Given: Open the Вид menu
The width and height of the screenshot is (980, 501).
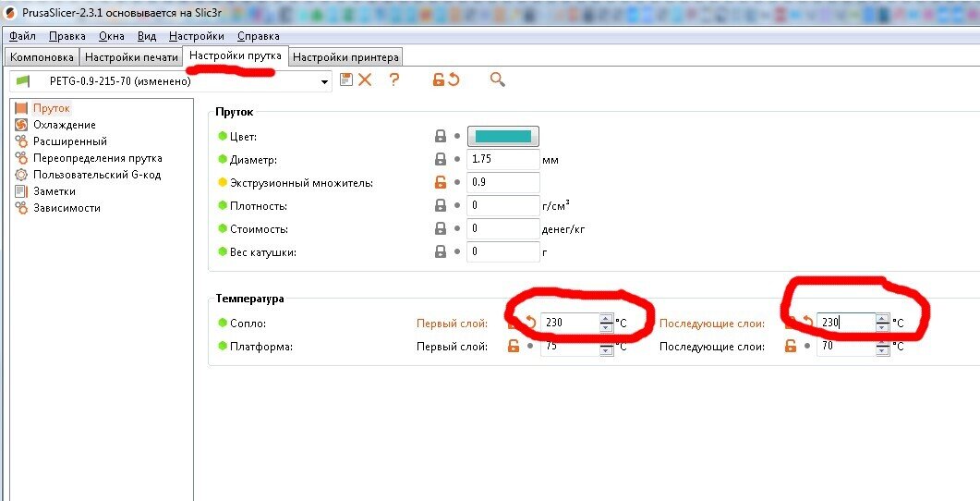Looking at the screenshot, I should point(147,36).
